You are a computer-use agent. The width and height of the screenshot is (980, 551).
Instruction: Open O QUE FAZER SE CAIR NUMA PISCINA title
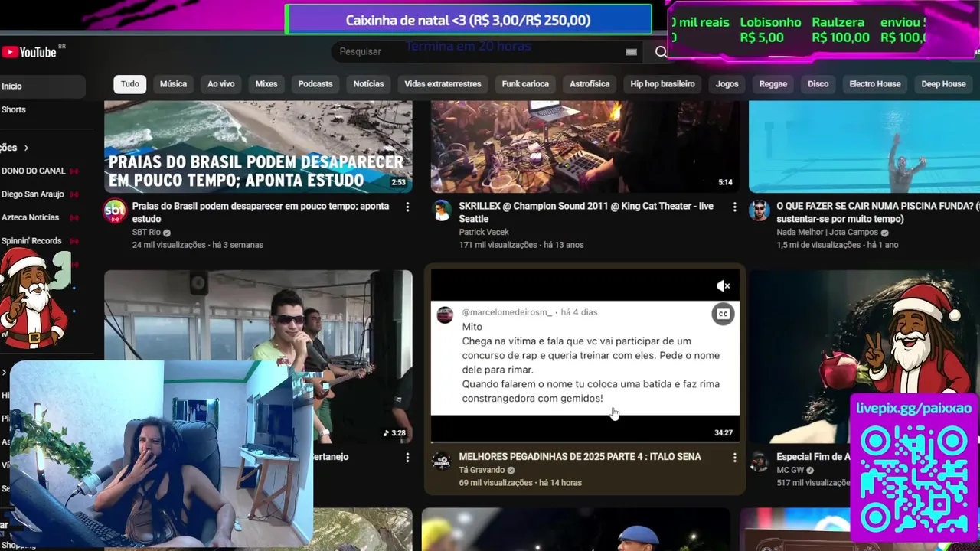877,212
